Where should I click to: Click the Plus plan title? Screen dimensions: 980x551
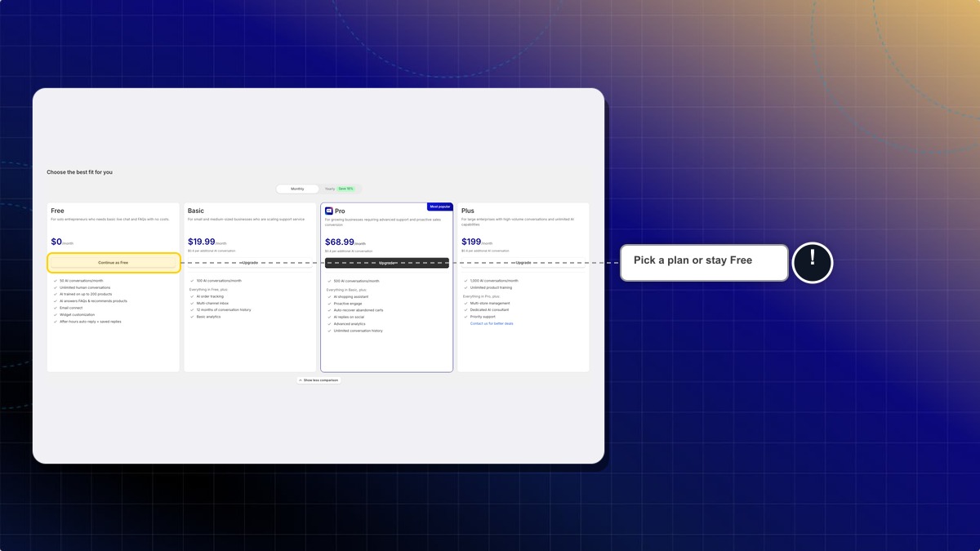(468, 211)
